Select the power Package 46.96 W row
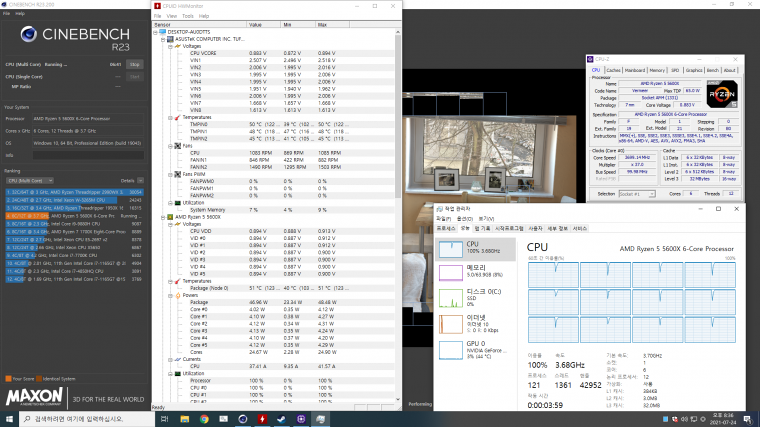The width and height of the screenshot is (760, 427). (274, 302)
